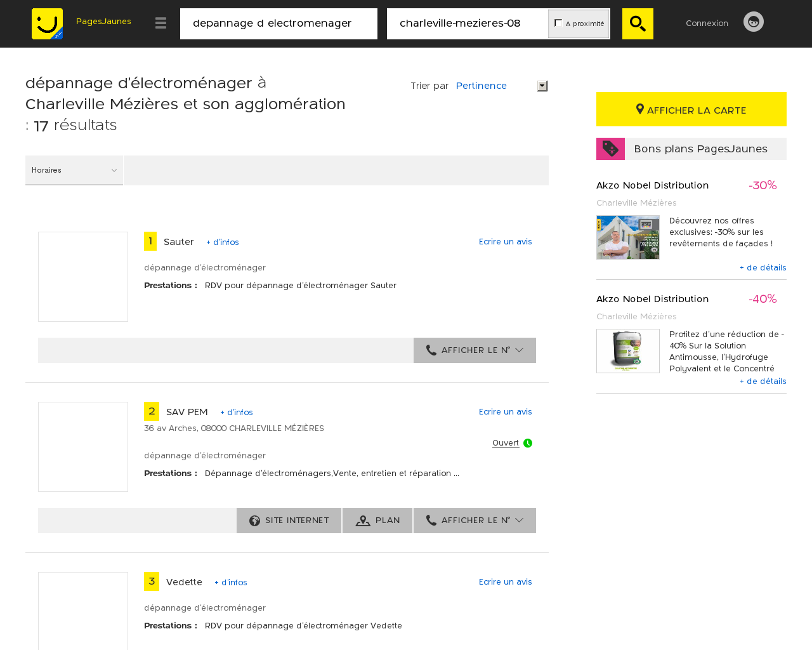
Task: Click the façade offer thumbnail image
Action: click(628, 237)
